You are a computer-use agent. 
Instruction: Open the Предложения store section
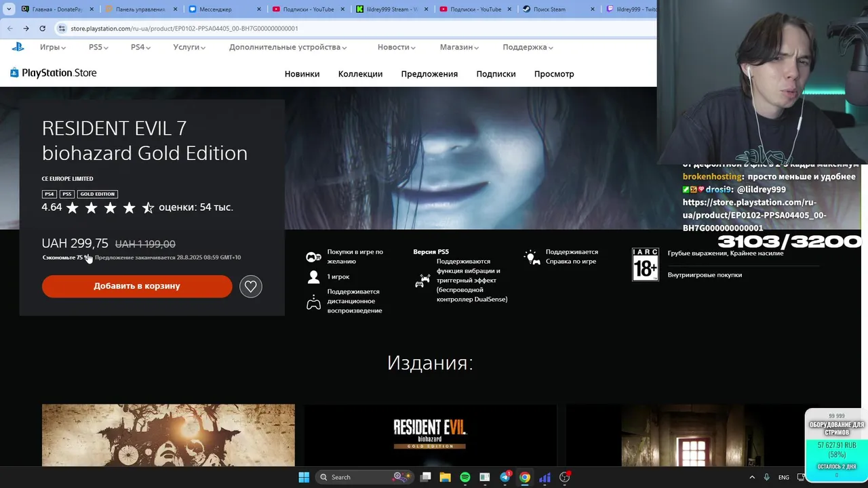tap(429, 74)
